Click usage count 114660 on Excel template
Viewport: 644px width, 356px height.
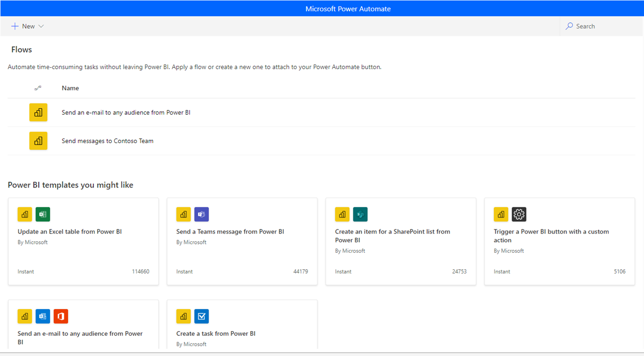point(140,271)
